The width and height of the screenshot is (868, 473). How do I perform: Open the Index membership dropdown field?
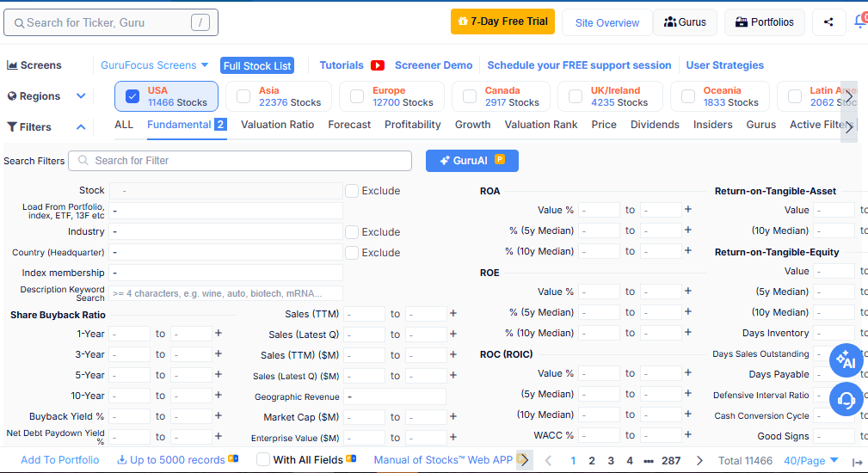click(226, 273)
